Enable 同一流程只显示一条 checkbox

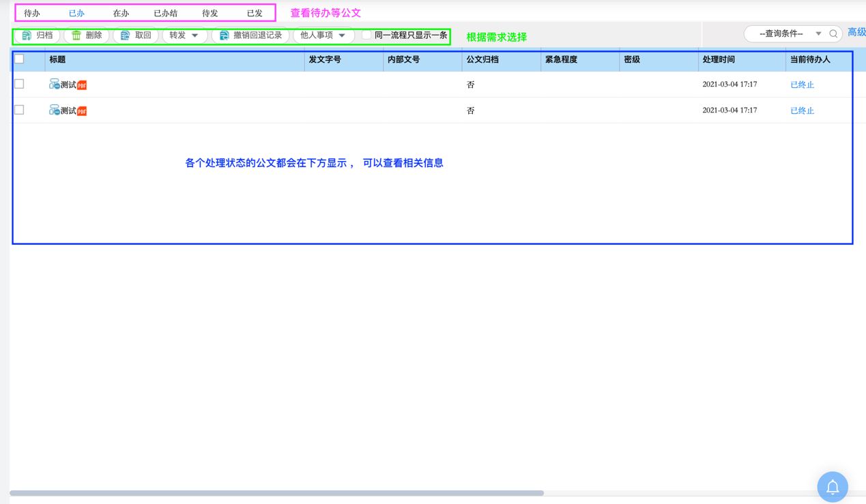(x=366, y=35)
